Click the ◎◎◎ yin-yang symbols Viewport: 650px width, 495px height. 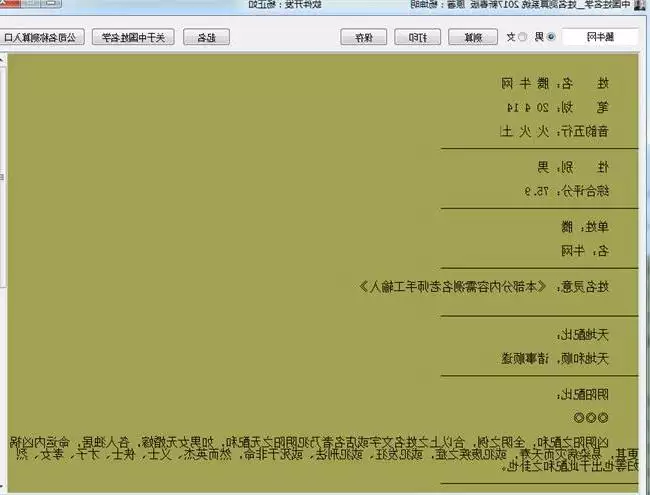[x=591, y=418]
